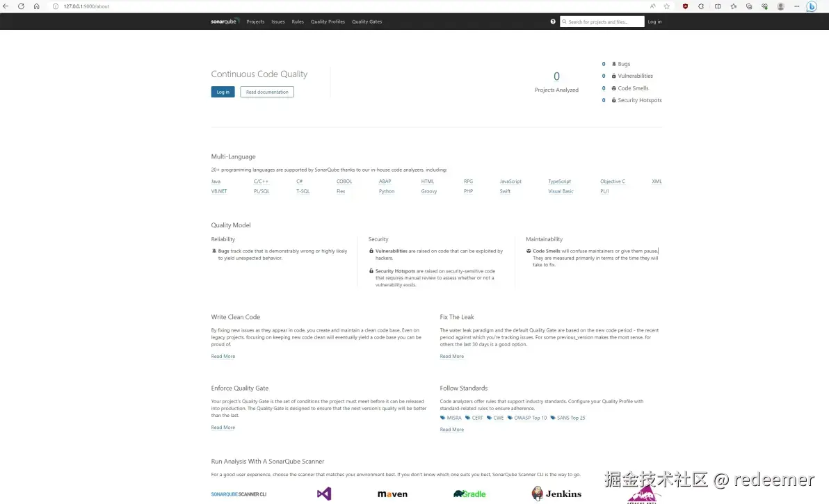Click the C/C++ language link
Image resolution: width=829 pixels, height=504 pixels.
click(261, 181)
